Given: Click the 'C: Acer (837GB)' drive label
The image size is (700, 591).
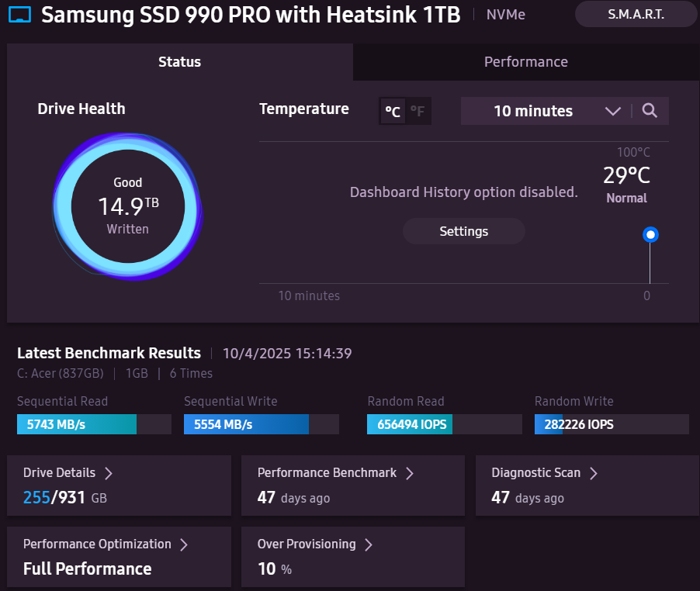Looking at the screenshot, I should point(61,373).
